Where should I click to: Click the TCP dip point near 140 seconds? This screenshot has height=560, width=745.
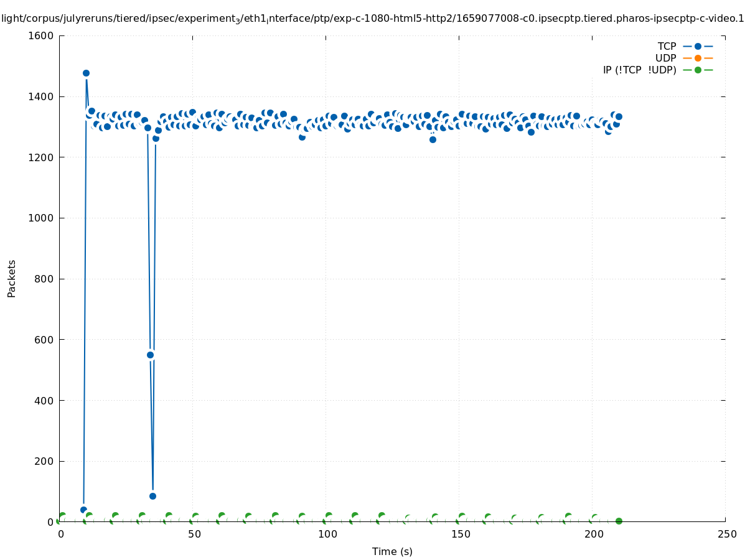coord(433,139)
